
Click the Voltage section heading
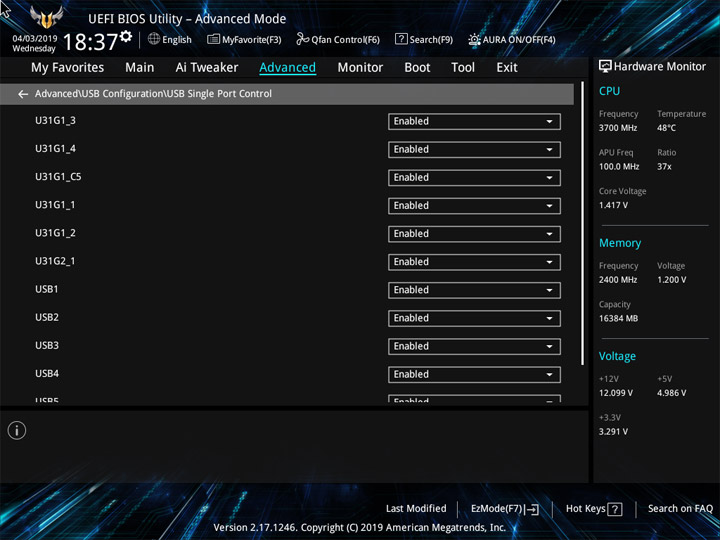[617, 356]
